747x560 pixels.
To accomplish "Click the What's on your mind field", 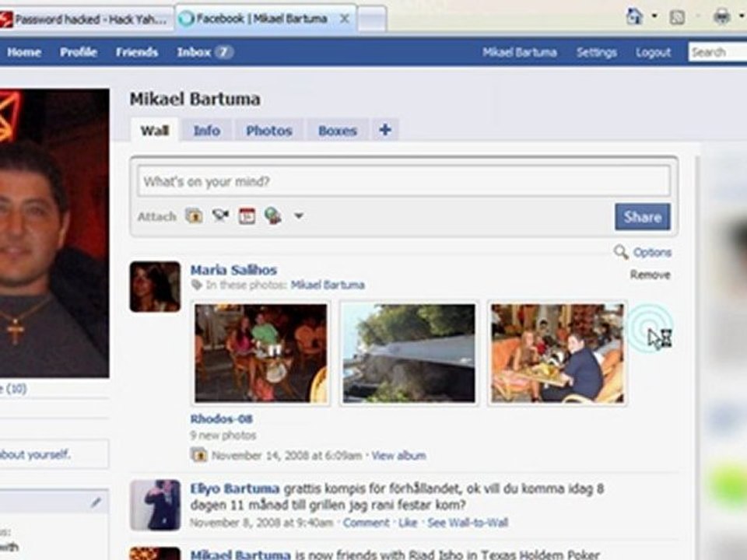I will [x=404, y=181].
